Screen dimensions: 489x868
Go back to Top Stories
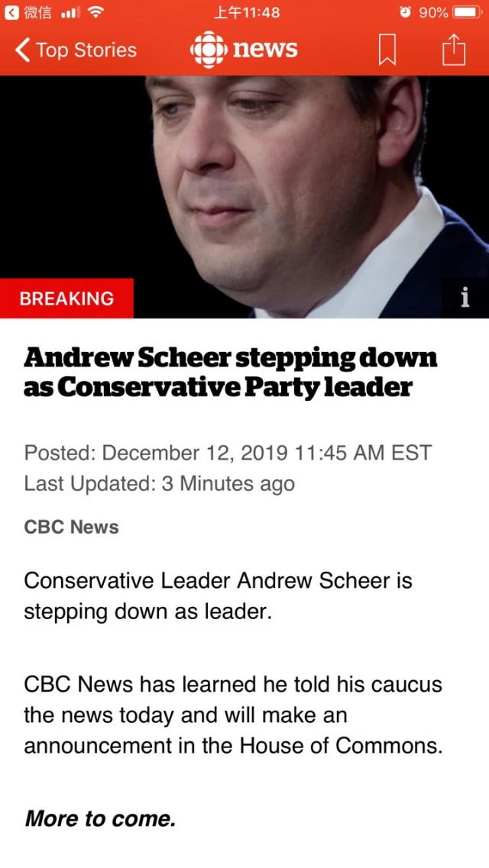[76, 50]
